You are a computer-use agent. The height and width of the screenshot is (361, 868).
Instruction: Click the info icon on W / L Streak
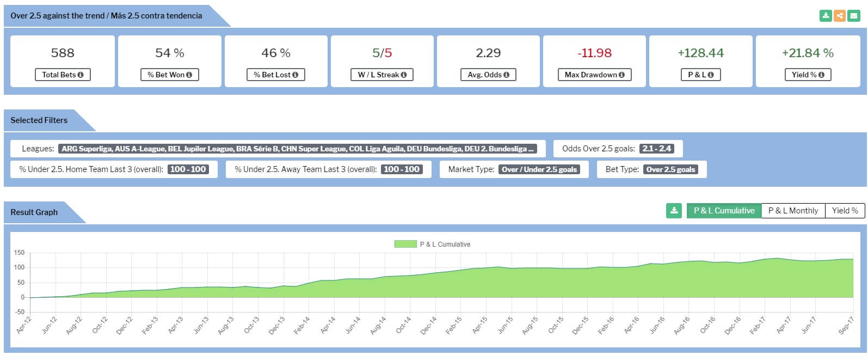pos(404,75)
